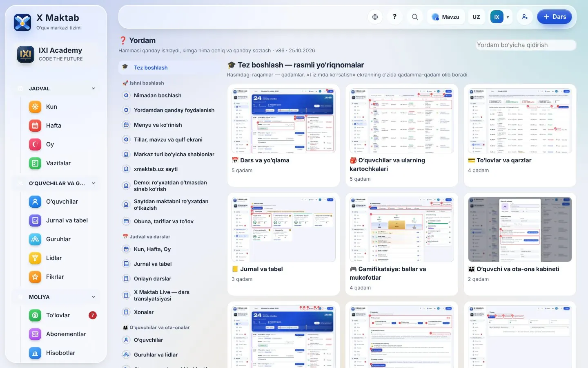This screenshot has width=588, height=368.
Task: Open Guruhlar va lidlar help link
Action: tap(169, 355)
